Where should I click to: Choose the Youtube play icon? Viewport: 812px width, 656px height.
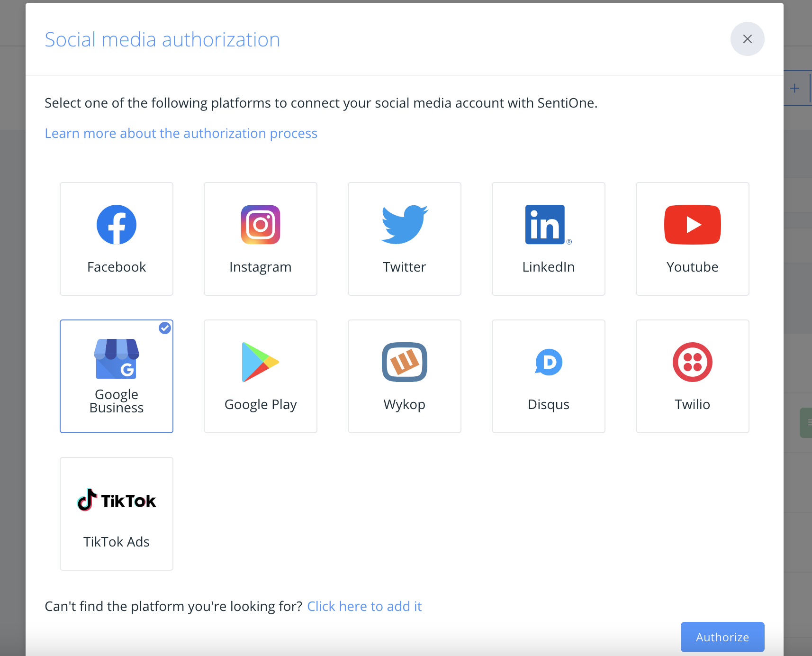[693, 225]
